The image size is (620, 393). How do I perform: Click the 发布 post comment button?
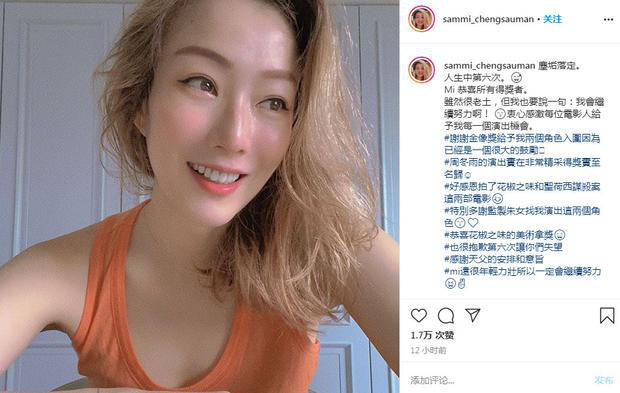[x=604, y=380]
